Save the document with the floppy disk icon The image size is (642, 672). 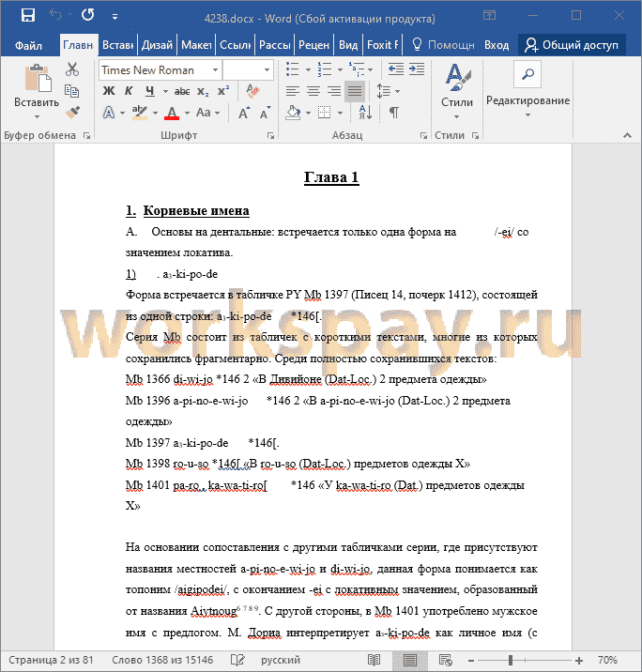[x=28, y=15]
